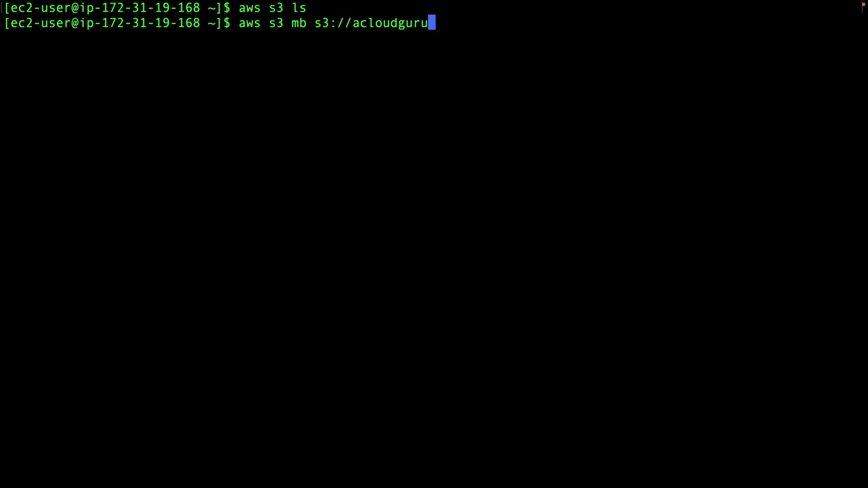Click the bracket mark beside the orange dot
The image size is (868, 488).
862,8
